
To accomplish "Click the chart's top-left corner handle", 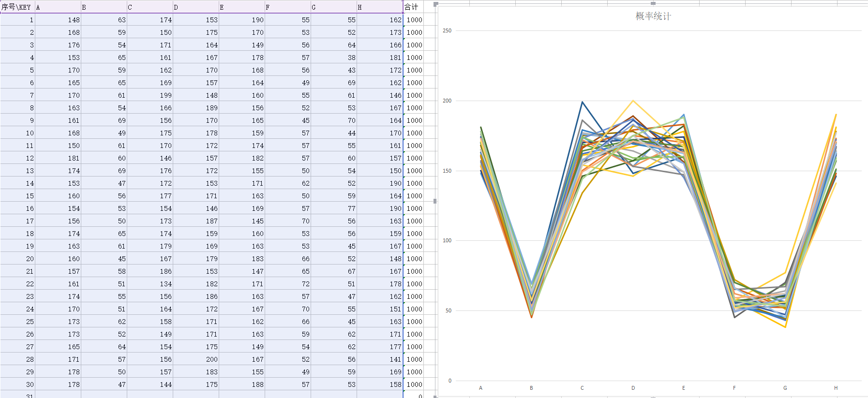I will coord(435,4).
